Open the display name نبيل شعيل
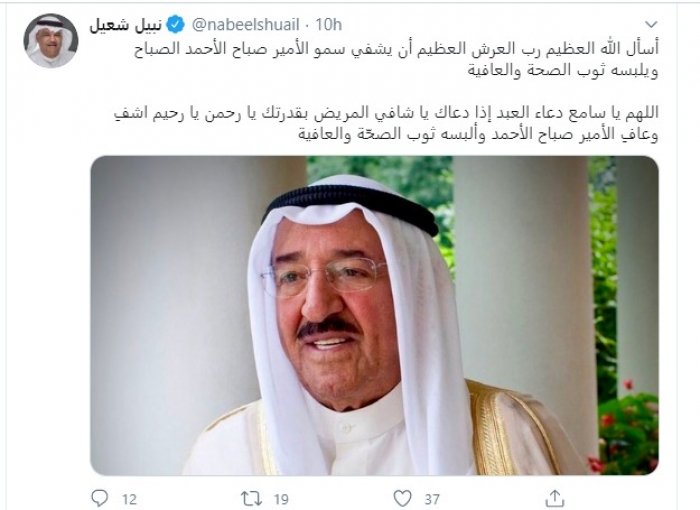Viewport: 700px width, 510px height. click(125, 25)
